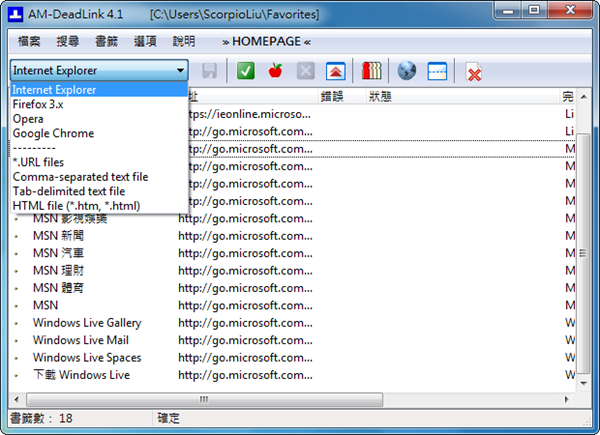Click the vertical scrollbar down arrow
Viewport: 600px width, 435px height.
click(584, 383)
